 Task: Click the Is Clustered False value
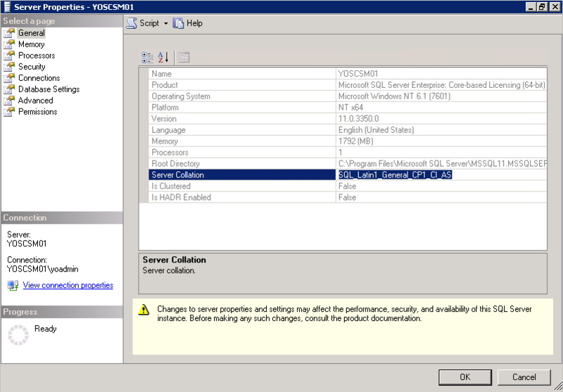point(347,186)
